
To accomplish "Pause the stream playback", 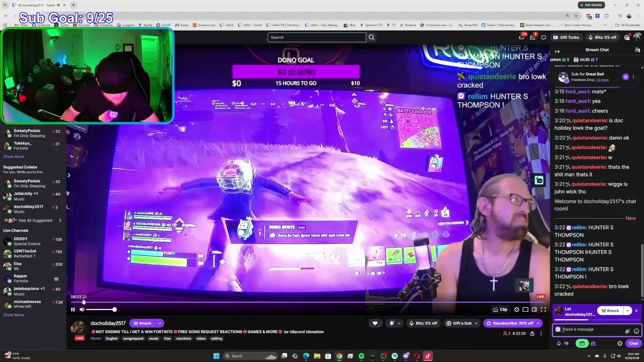I will [73, 310].
